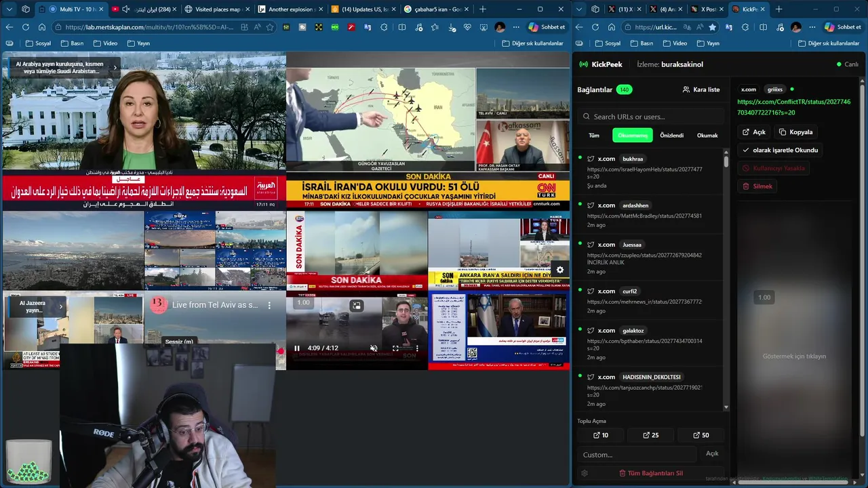Open the translate icon in the KickPeek window toolbar
Screen dimensions: 868x488
729,27
